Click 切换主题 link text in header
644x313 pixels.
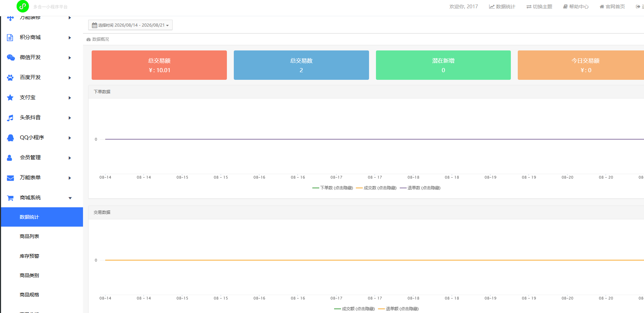543,7
